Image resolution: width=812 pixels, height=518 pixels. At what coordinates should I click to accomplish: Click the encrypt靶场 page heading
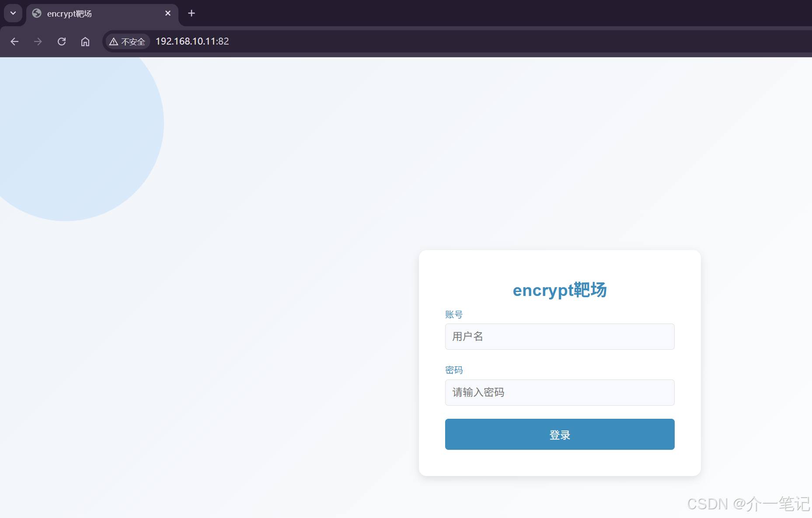tap(560, 290)
